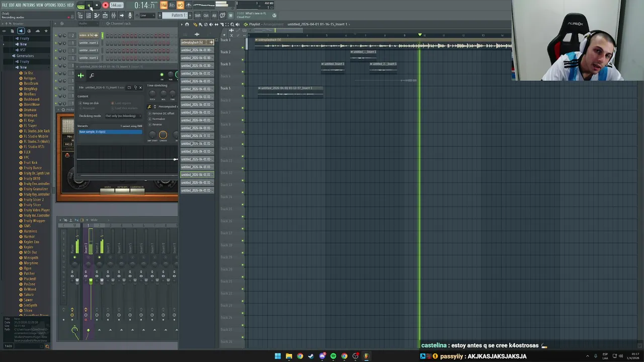Enable Remove DC offset option

tap(162, 114)
